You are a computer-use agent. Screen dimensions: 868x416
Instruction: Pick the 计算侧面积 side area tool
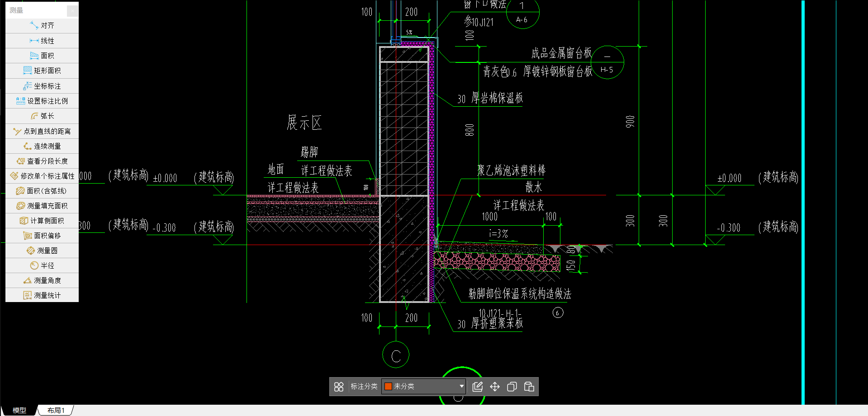click(42, 221)
